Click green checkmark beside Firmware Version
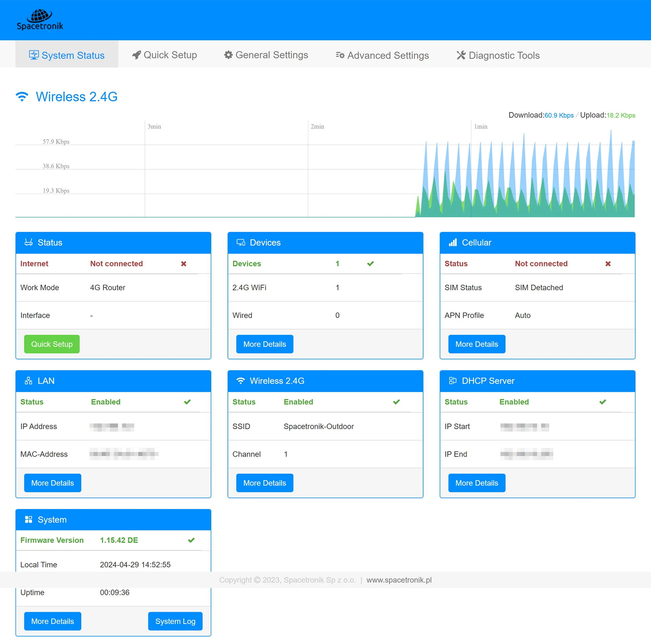 click(191, 540)
